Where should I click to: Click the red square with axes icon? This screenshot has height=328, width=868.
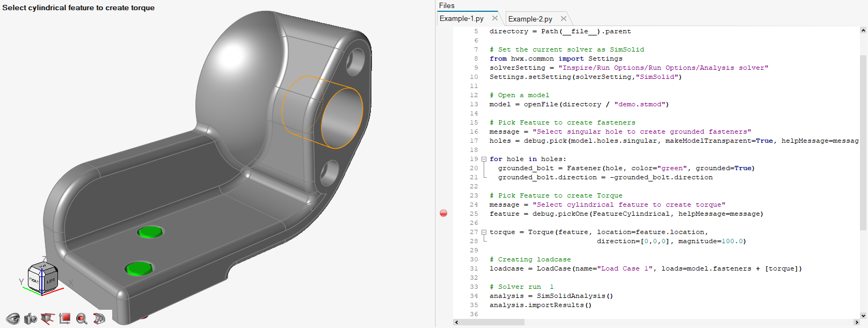(65, 318)
